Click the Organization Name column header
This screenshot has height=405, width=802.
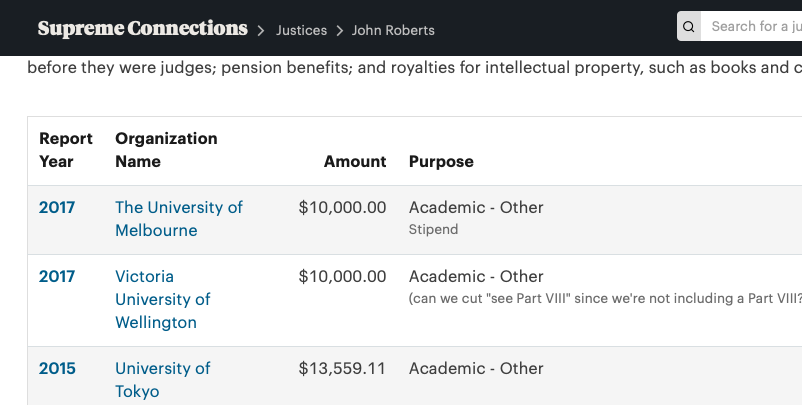click(166, 150)
